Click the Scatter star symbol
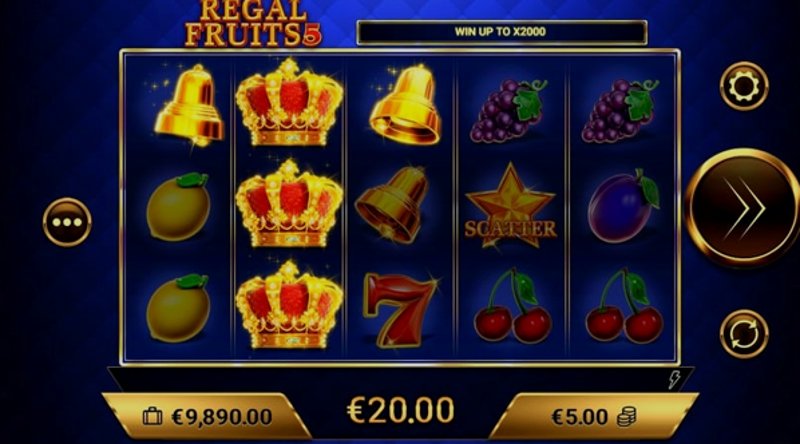This screenshot has height=444, width=800. (x=510, y=208)
